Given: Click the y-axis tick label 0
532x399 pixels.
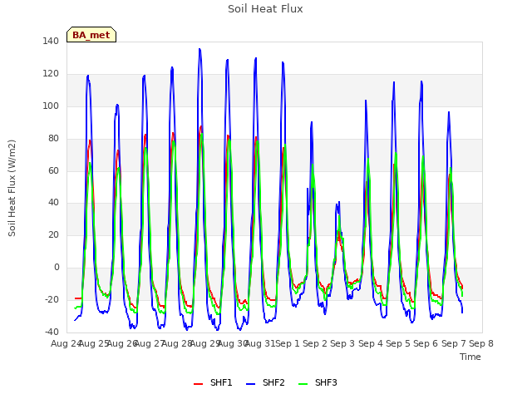Looking at the screenshot, I should click(x=57, y=268).
